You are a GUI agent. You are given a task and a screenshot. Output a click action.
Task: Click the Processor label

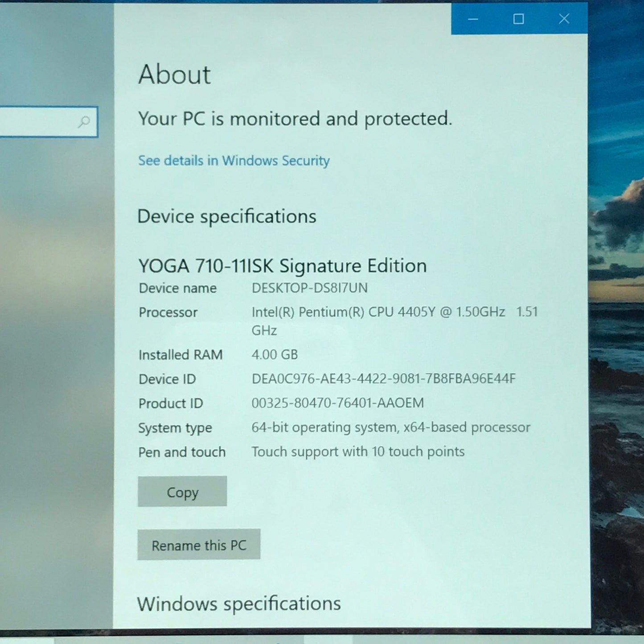click(168, 312)
